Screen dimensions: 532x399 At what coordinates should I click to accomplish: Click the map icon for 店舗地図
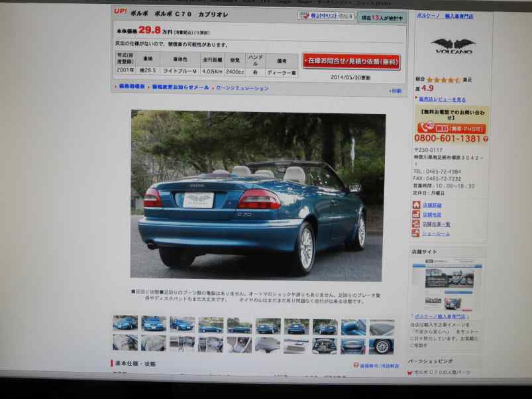pyautogui.click(x=416, y=214)
